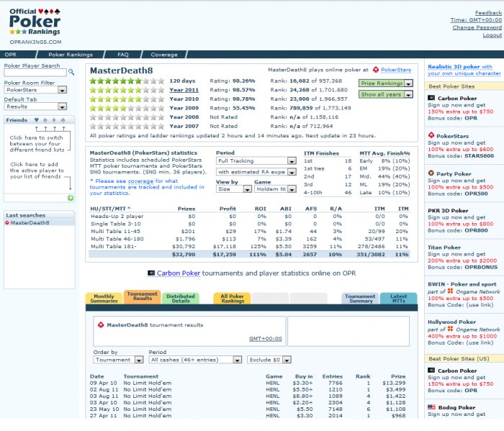Open the estimated RA expenses dropdown
Image resolution: width=504 pixels, height=431 pixels.
pyautogui.click(x=256, y=172)
